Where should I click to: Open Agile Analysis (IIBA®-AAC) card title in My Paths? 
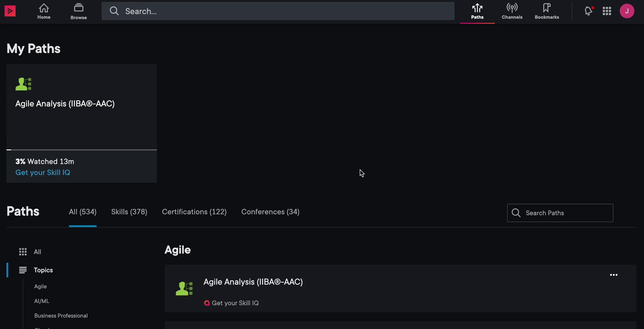[65, 104]
